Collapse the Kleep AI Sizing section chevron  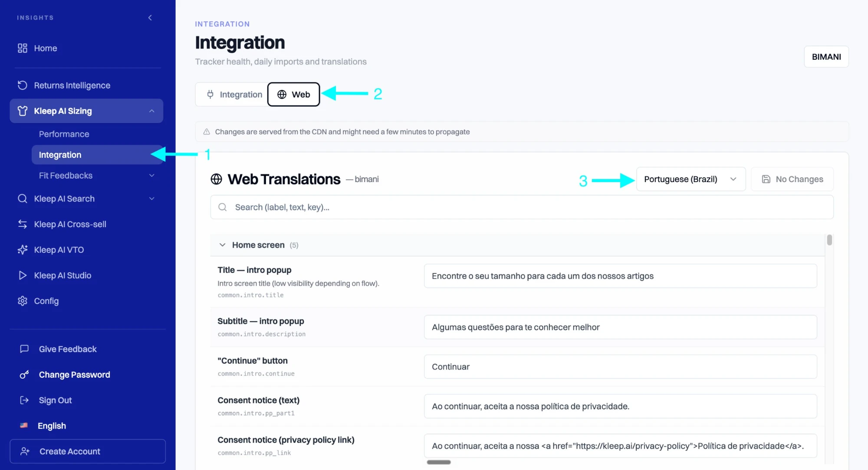[x=151, y=111]
